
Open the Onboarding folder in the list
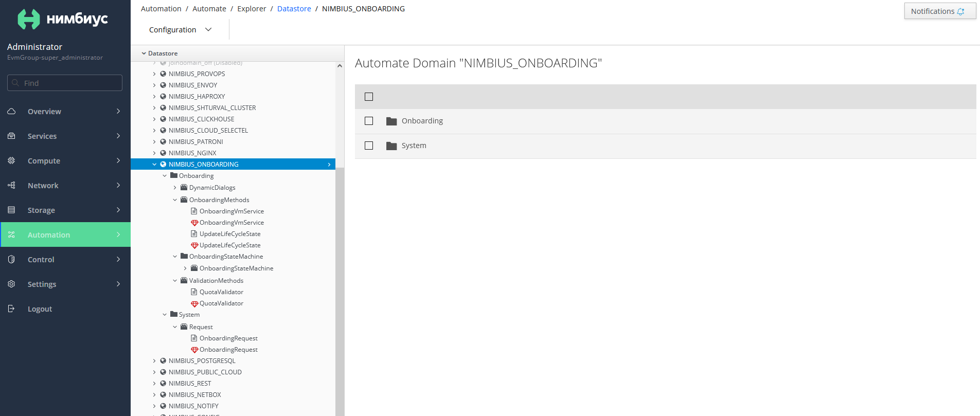pyautogui.click(x=422, y=121)
